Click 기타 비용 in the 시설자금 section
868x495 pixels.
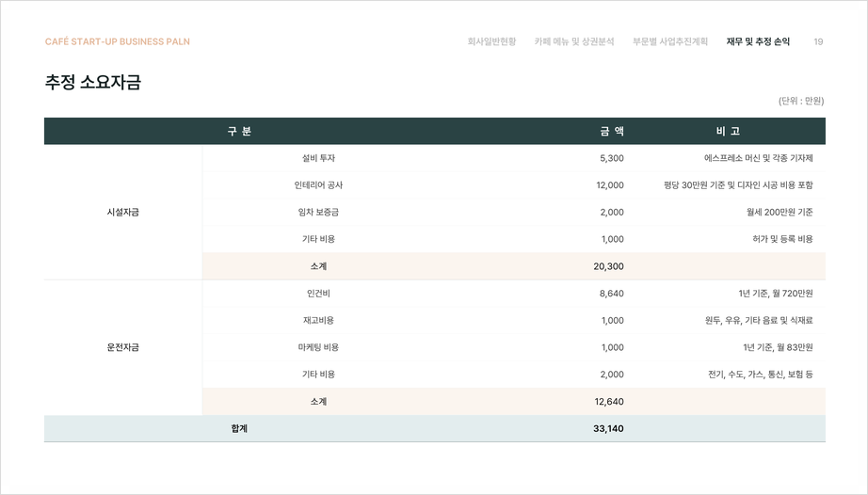[318, 239]
